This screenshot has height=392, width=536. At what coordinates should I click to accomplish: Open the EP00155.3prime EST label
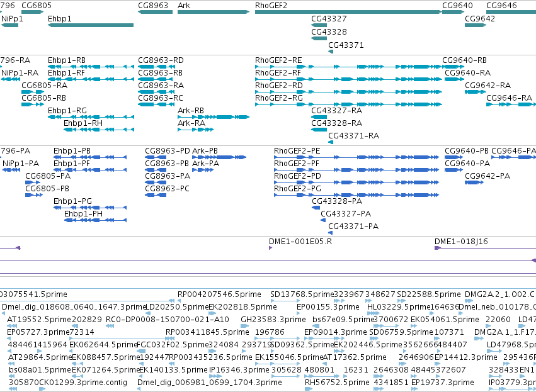click(x=328, y=307)
